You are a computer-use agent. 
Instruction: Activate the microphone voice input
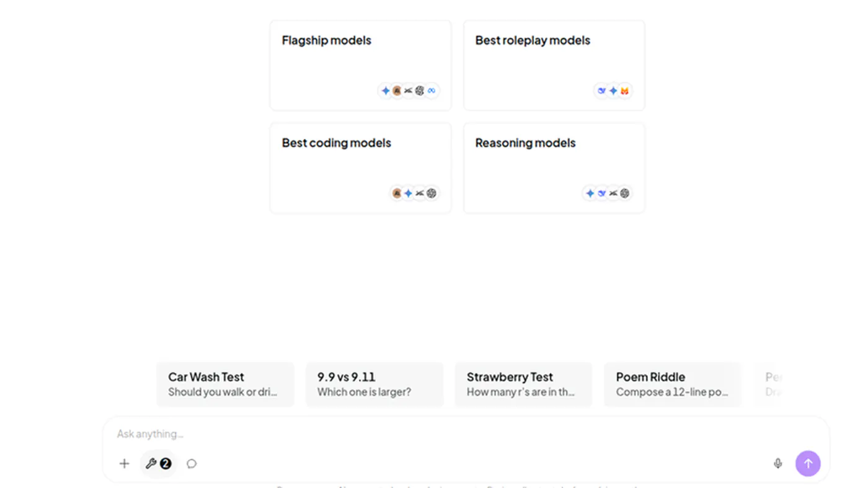pyautogui.click(x=777, y=464)
